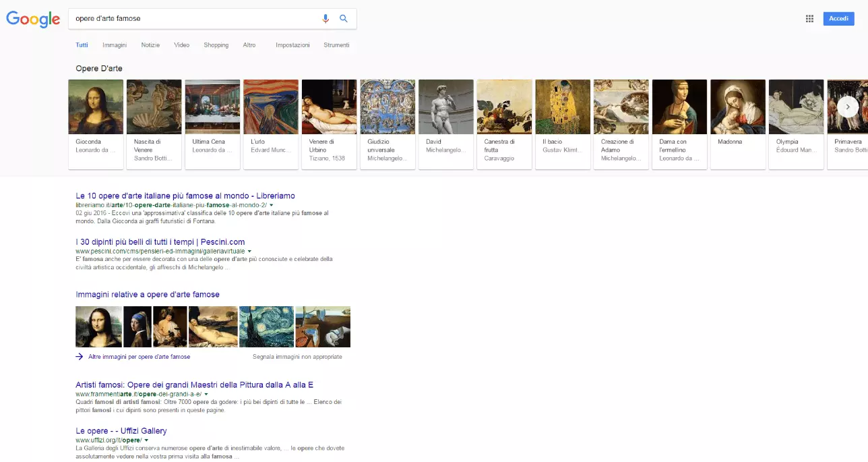Select the Madonna artwork card
Viewport: 868px width, 462px height.
(738, 124)
